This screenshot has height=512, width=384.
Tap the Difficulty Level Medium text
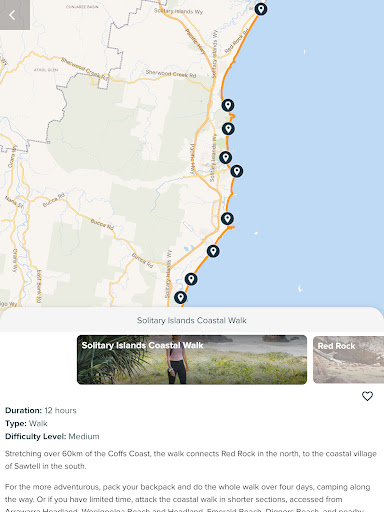(x=52, y=436)
